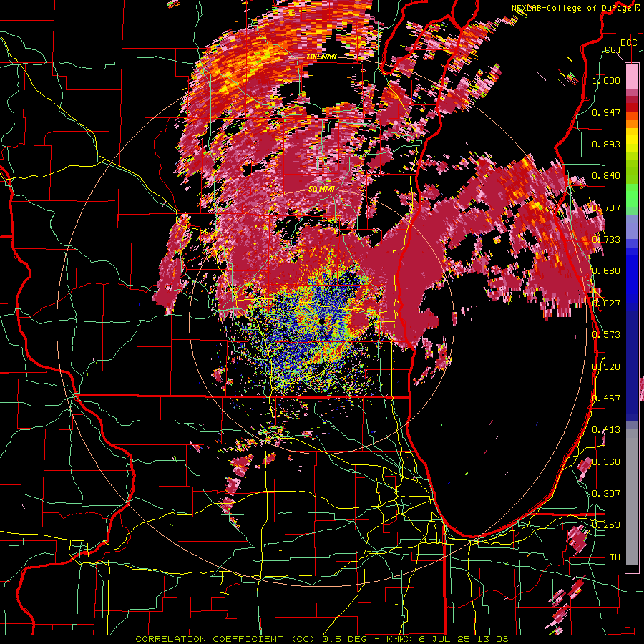Click the DCC legend title

[x=628, y=43]
